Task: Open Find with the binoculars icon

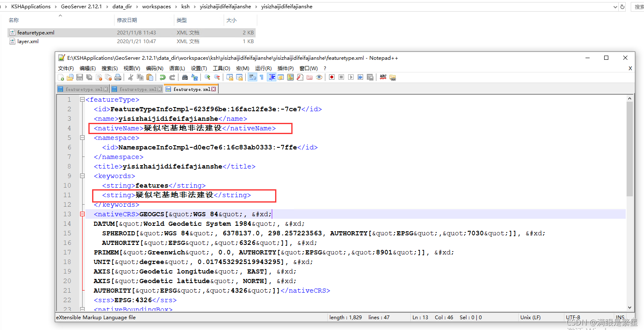Action: (x=185, y=77)
